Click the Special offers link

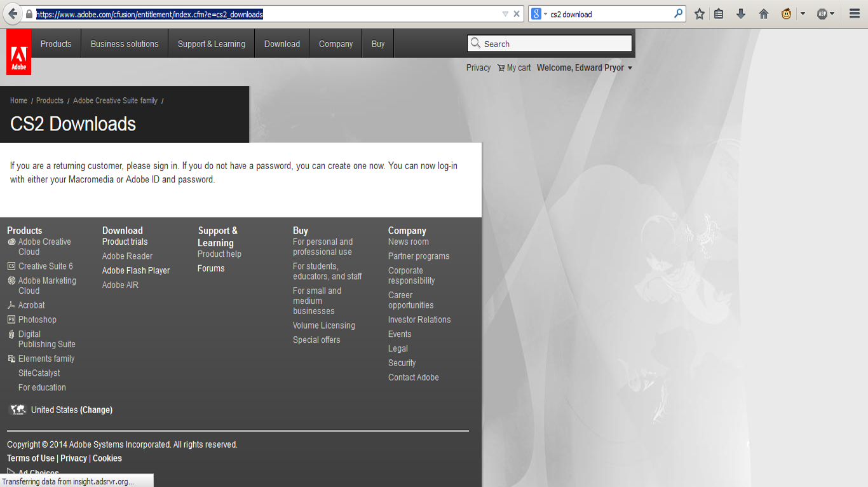coord(316,340)
